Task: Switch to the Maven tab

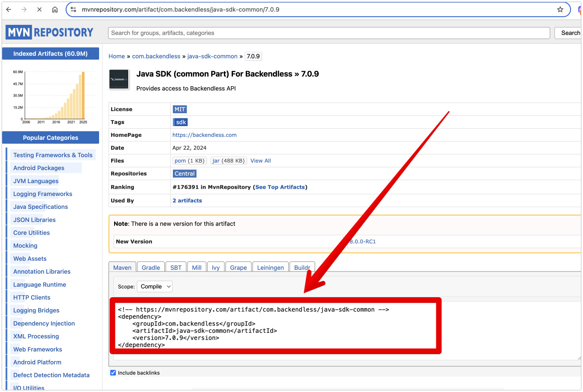Action: click(x=122, y=267)
